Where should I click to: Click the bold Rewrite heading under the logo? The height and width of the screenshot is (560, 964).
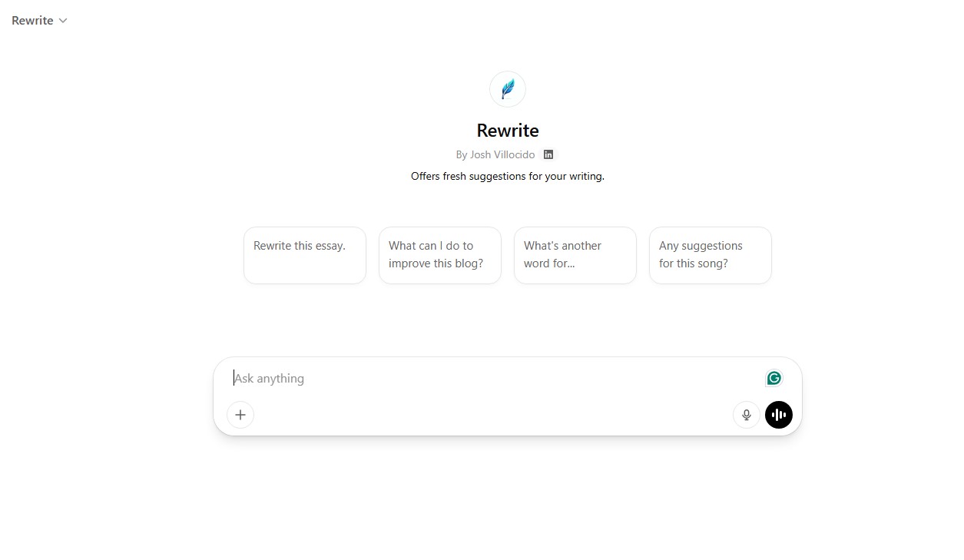(508, 131)
